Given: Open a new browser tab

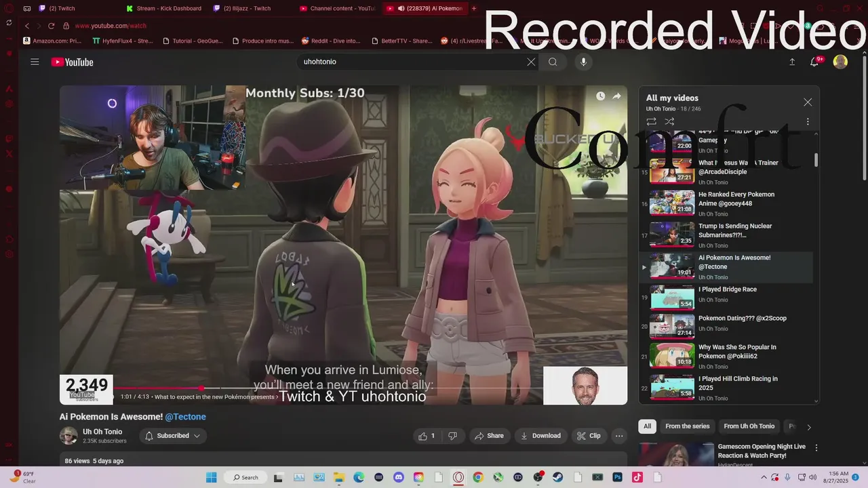Looking at the screenshot, I should pyautogui.click(x=473, y=8).
